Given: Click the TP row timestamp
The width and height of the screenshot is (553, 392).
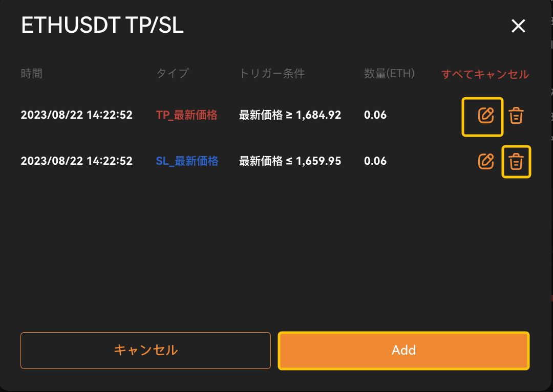Looking at the screenshot, I should click(x=76, y=115).
